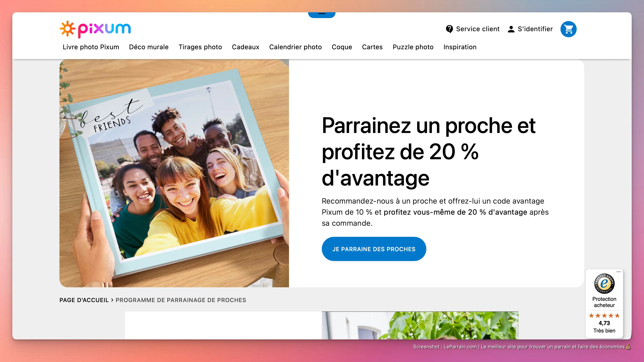Click the person icon beside S'identifier
Image resolution: width=644 pixels, height=362 pixels.
point(511,29)
